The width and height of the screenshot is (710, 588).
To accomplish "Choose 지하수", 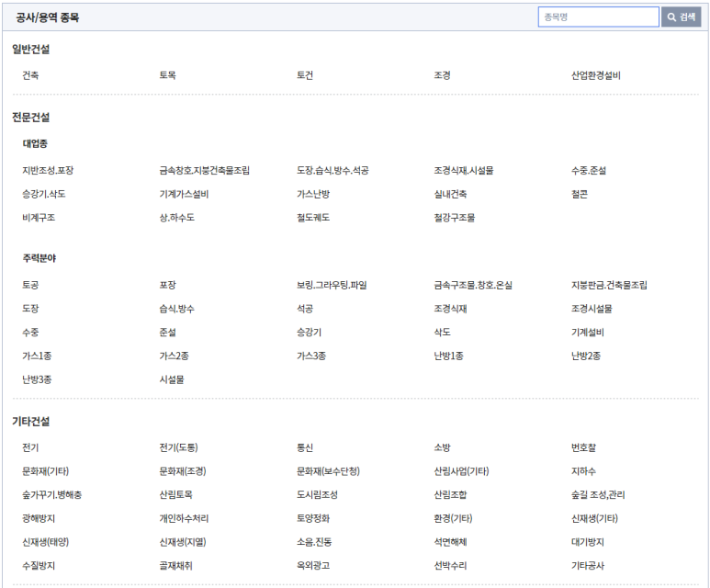I will 583,471.
